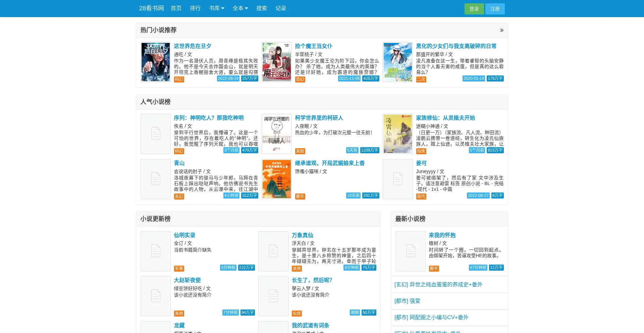644x333 pixels.
Task: Open the 记录 reading history
Action: tap(281, 8)
